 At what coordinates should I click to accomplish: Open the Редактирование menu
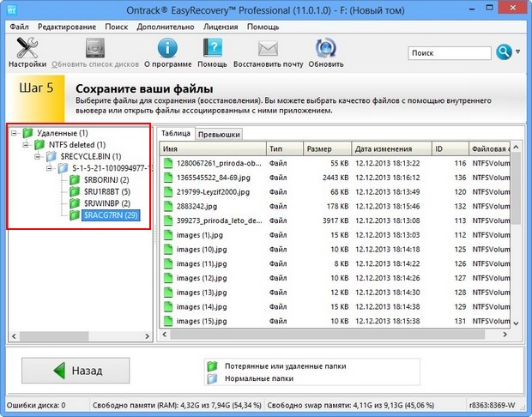(x=67, y=27)
